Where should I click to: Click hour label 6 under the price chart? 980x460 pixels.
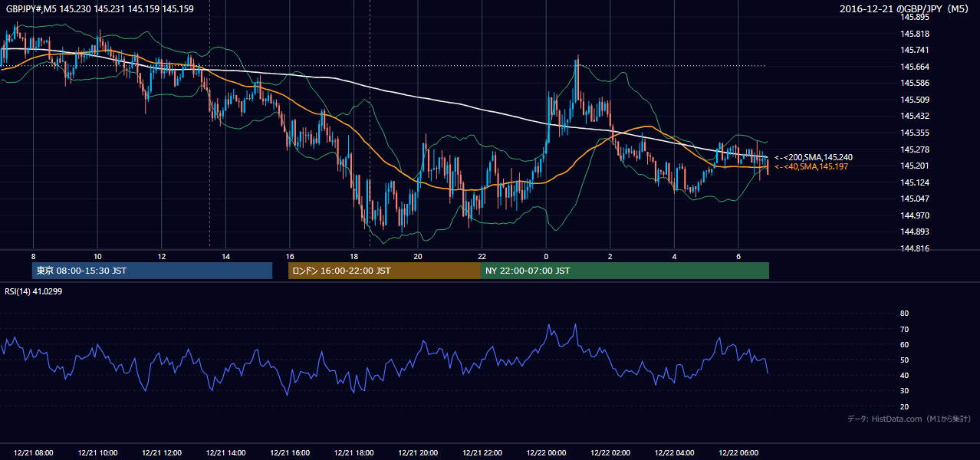tap(738, 257)
